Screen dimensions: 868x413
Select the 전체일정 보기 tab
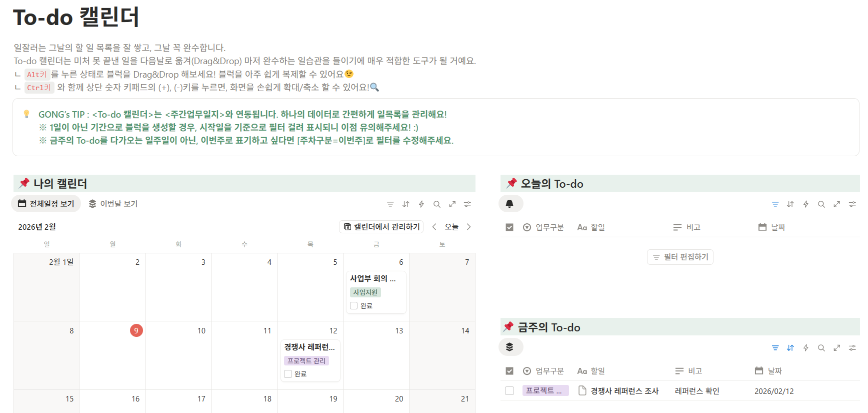coord(46,203)
